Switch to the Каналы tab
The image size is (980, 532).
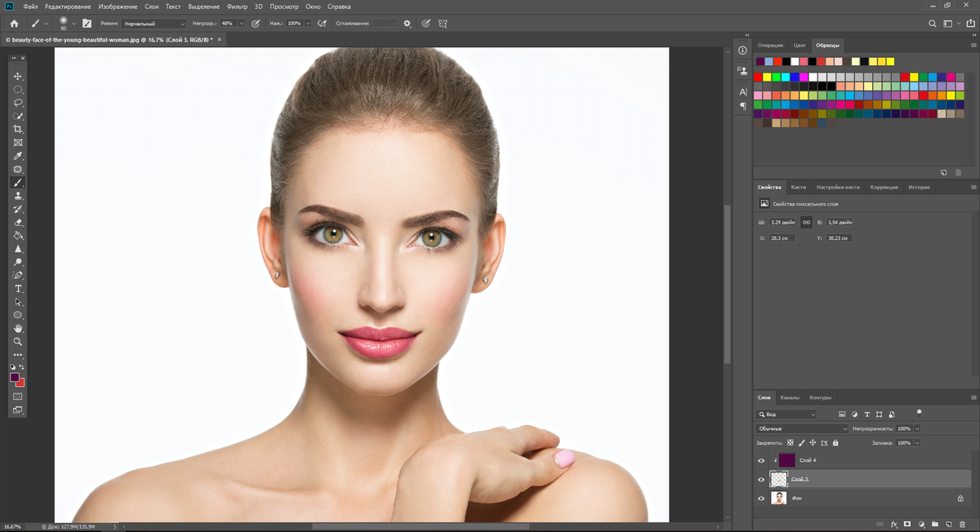(x=790, y=397)
